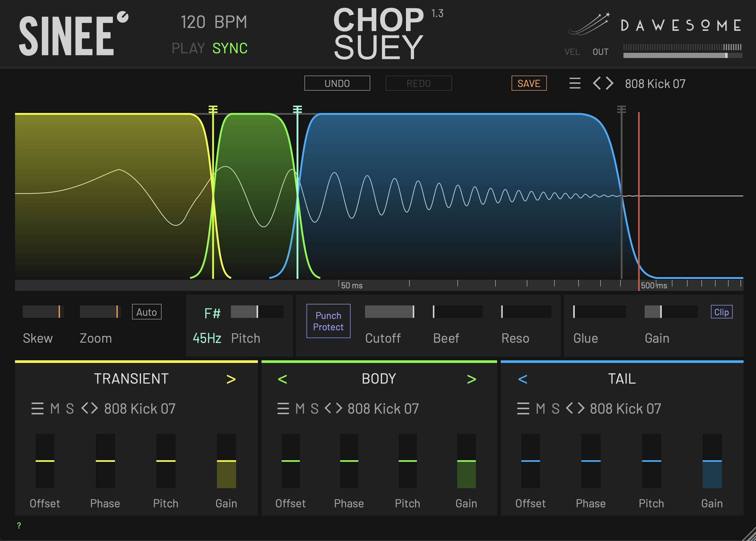Select previous Transient sample
This screenshot has width=756, height=541.
[x=85, y=408]
